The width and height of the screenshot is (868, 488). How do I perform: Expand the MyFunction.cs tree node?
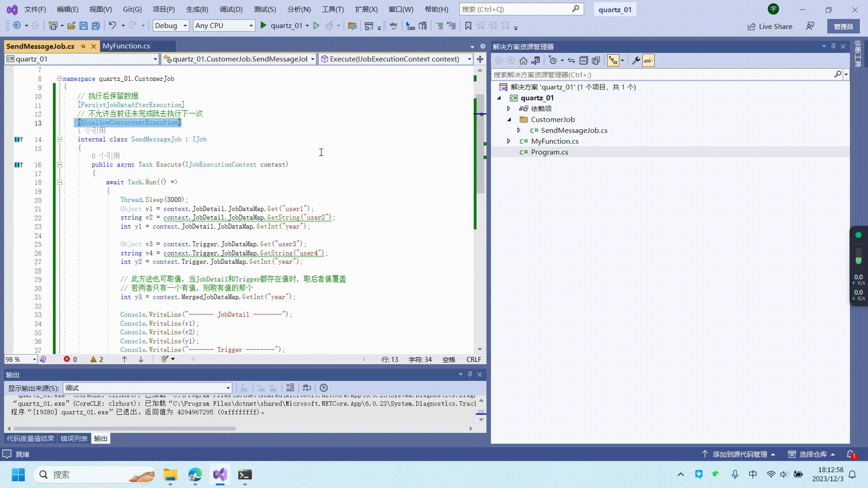[509, 141]
